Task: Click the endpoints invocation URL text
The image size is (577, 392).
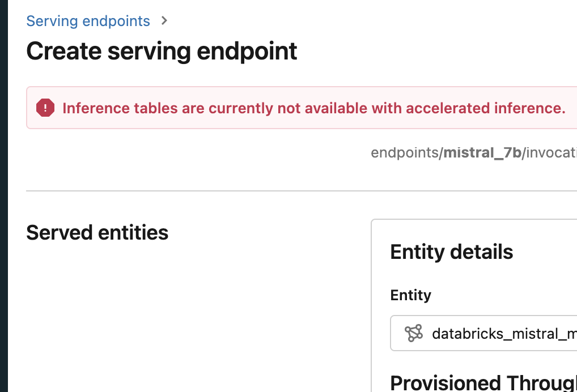Action: click(474, 152)
